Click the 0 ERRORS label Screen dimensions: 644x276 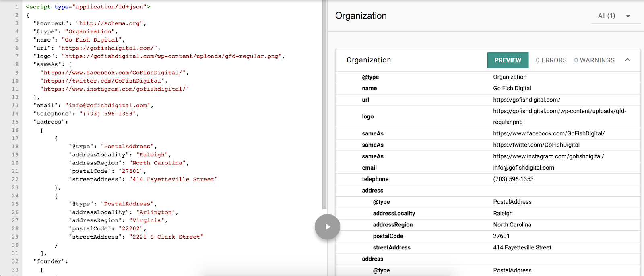pyautogui.click(x=551, y=60)
